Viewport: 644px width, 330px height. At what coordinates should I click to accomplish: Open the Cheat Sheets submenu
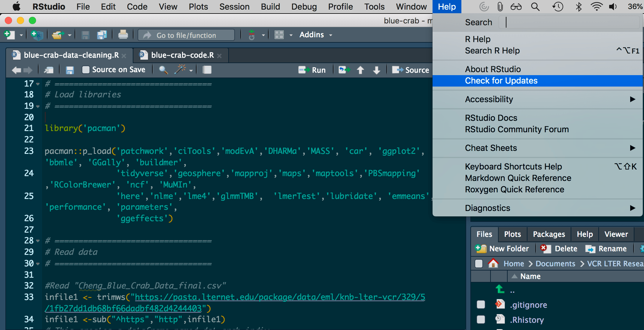coord(491,148)
